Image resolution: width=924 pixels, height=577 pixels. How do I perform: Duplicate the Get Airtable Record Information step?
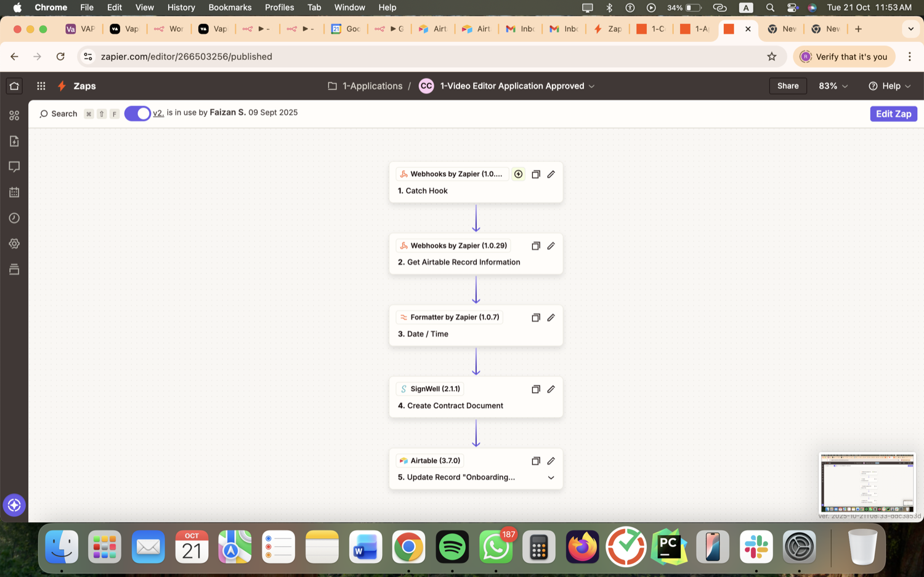(x=536, y=246)
